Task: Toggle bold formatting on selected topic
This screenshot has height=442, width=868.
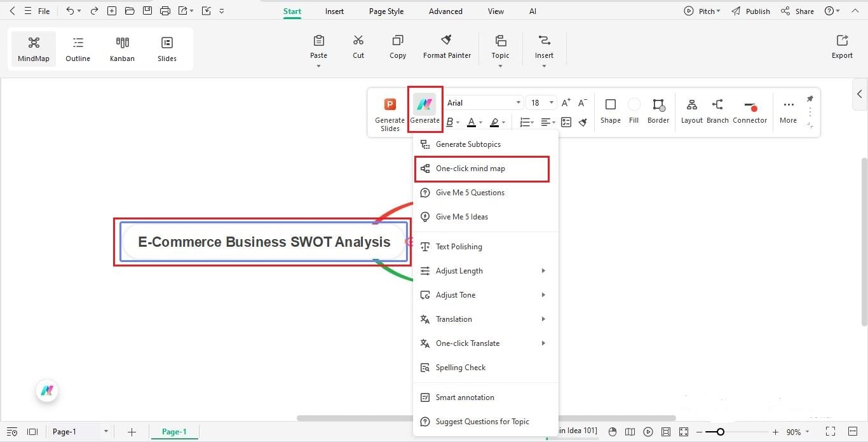Action: [x=450, y=122]
